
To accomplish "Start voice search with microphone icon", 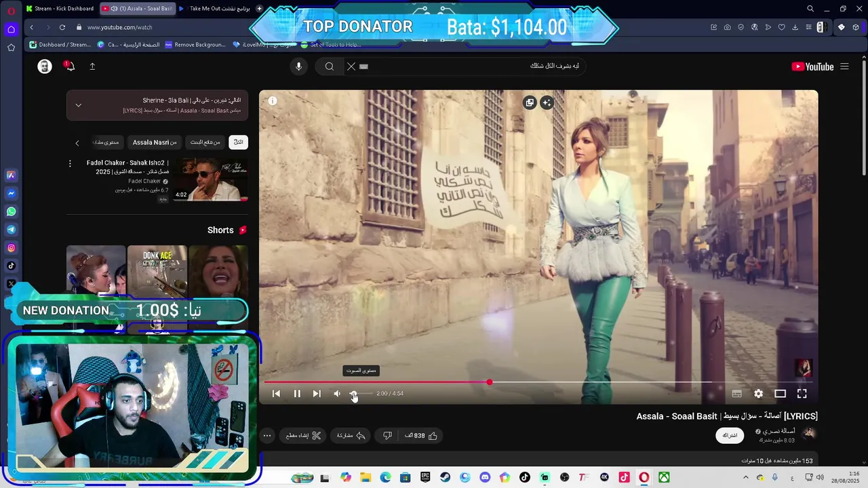I will point(298,66).
